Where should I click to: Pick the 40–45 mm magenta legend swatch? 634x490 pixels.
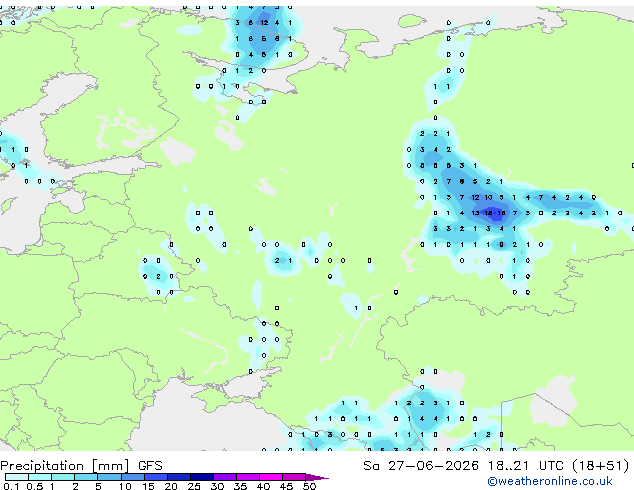click(271, 477)
